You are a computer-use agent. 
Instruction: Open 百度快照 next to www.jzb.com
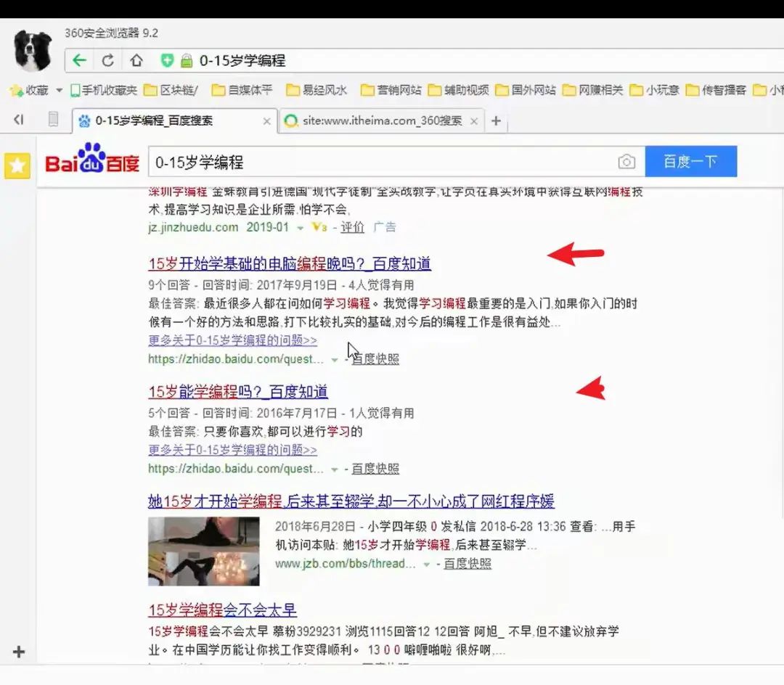[467, 564]
